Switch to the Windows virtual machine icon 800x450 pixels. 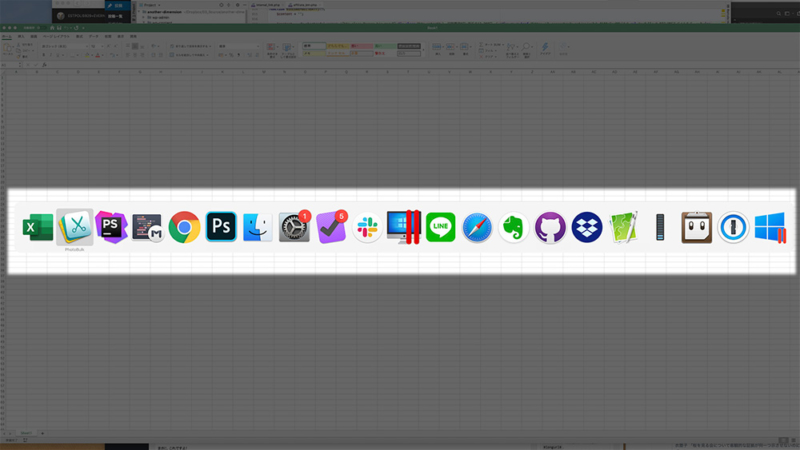coord(770,227)
